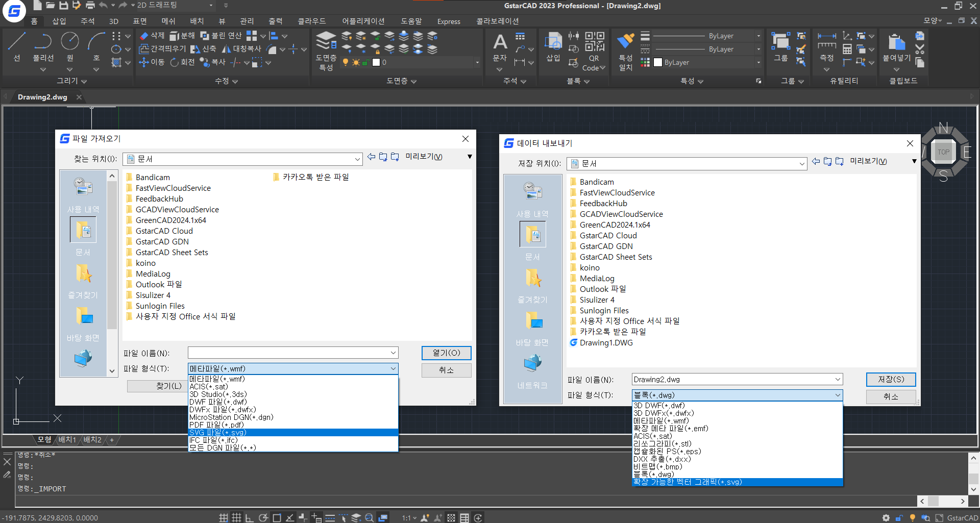Click the ByLayer object color swatch
980x523 pixels.
(x=658, y=62)
